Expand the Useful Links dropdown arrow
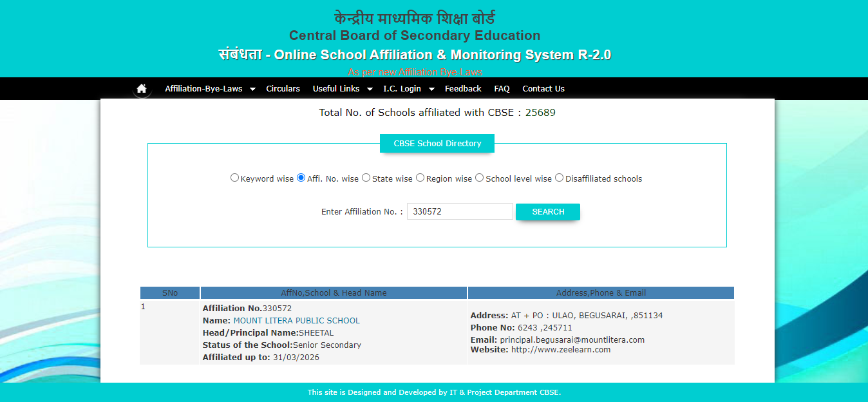 [370, 89]
